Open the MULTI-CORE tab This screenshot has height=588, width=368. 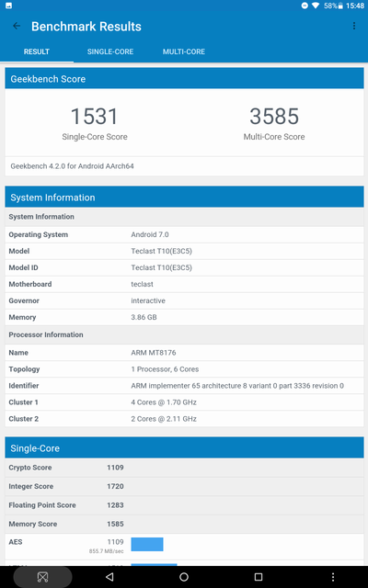184,51
